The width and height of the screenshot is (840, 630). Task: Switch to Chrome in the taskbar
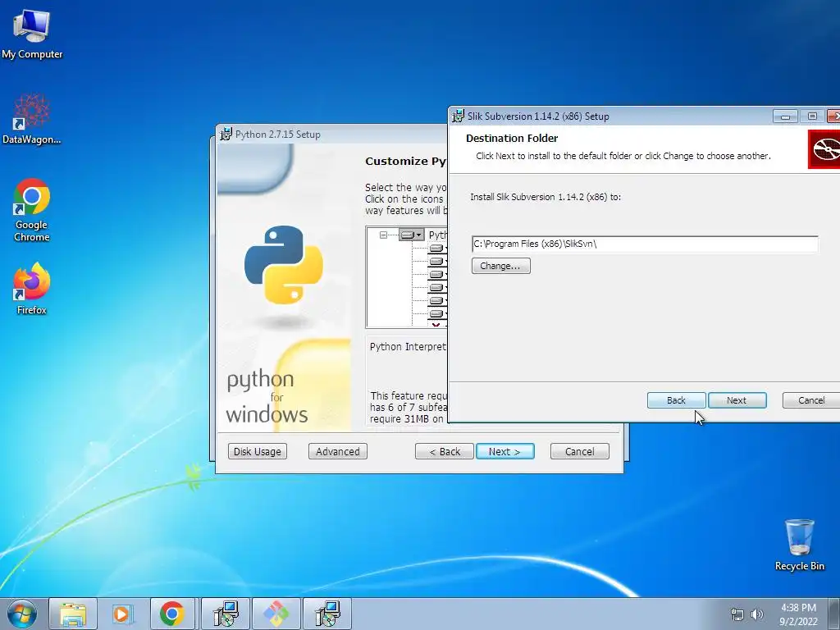172,614
